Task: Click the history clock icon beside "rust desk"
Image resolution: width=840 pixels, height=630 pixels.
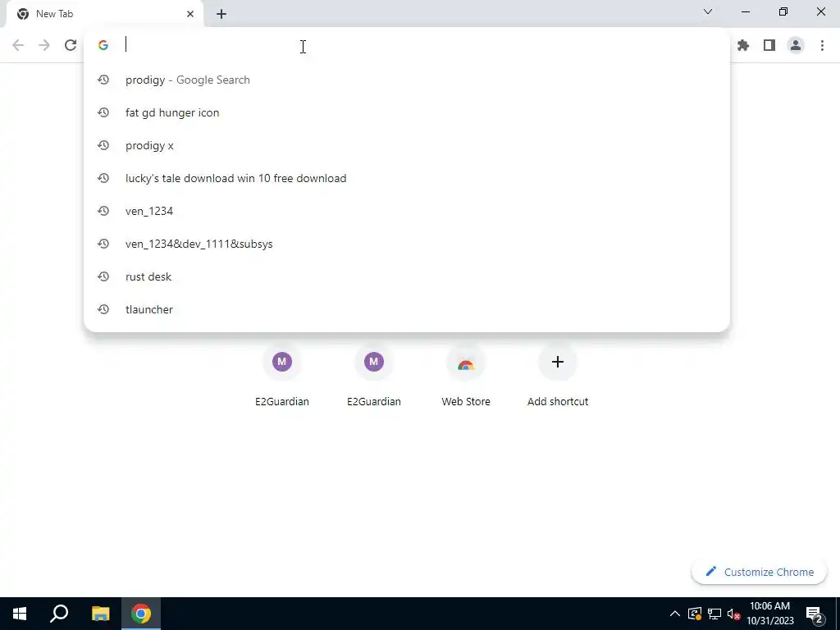Action: click(103, 276)
